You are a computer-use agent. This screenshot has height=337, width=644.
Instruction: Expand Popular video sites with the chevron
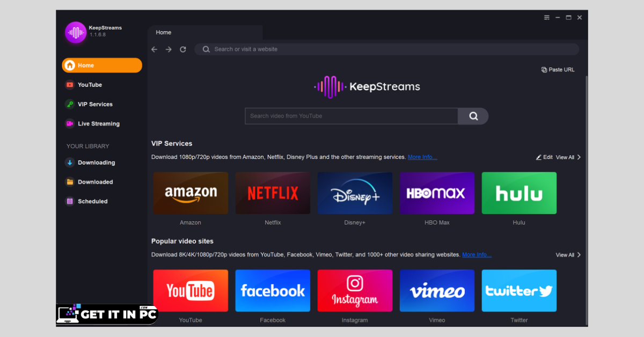tap(579, 255)
